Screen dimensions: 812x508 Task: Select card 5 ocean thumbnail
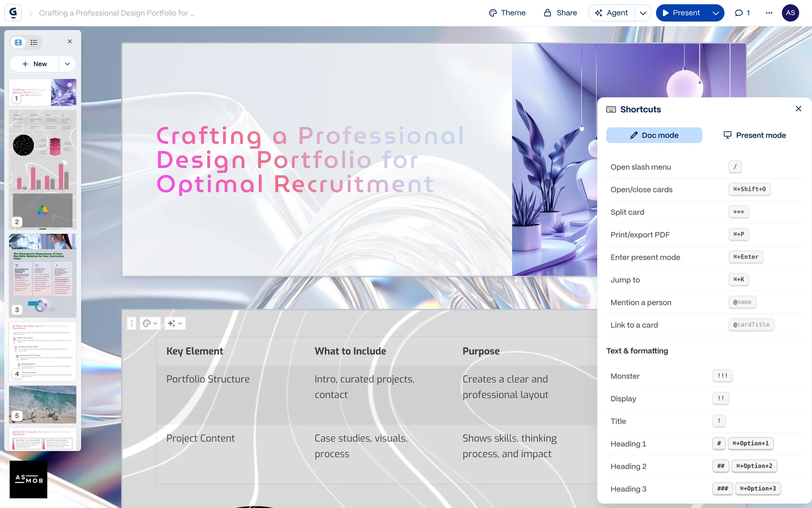click(x=43, y=404)
